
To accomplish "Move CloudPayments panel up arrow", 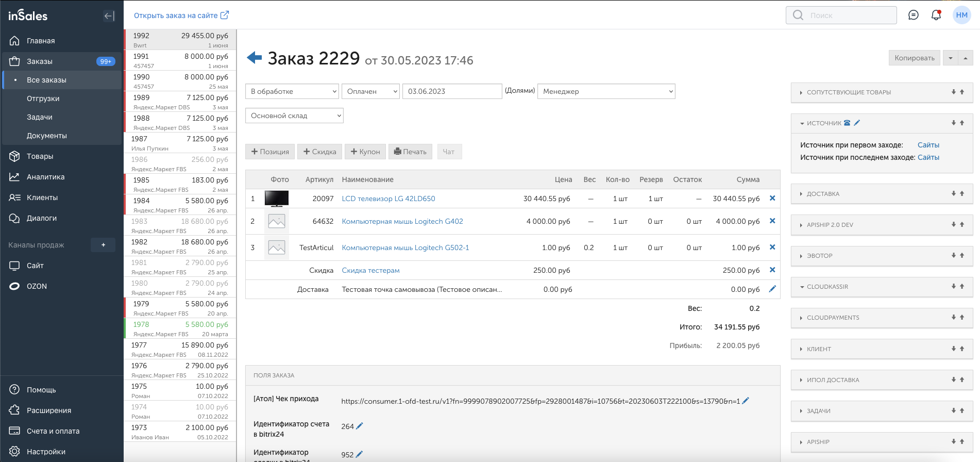I will [962, 317].
